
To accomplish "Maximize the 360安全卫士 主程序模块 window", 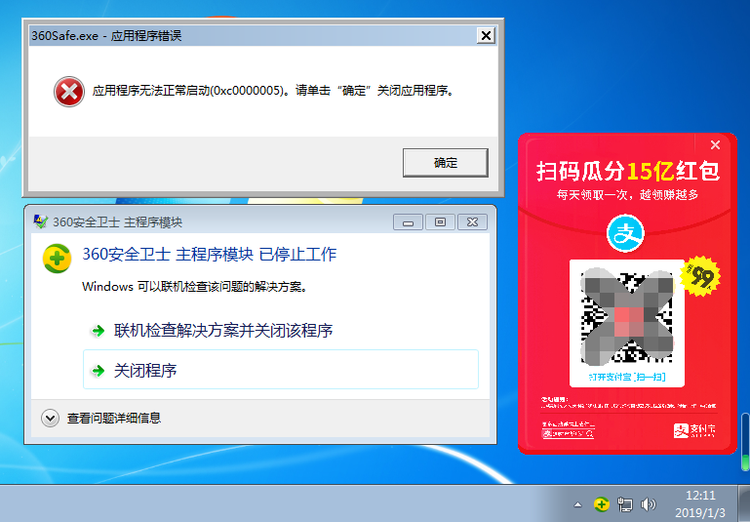I will pyautogui.click(x=440, y=222).
